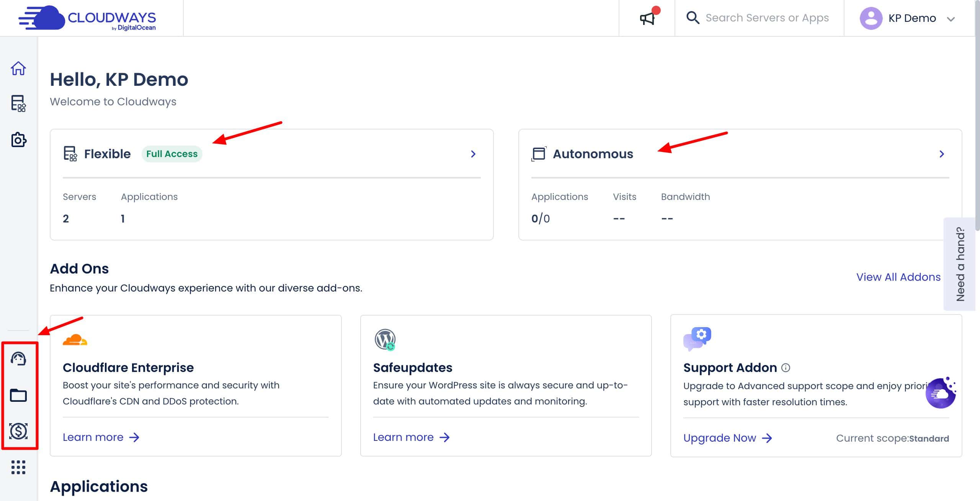This screenshot has height=501, width=980.
Task: Open the Flexible card chevron arrow
Action: click(x=473, y=154)
